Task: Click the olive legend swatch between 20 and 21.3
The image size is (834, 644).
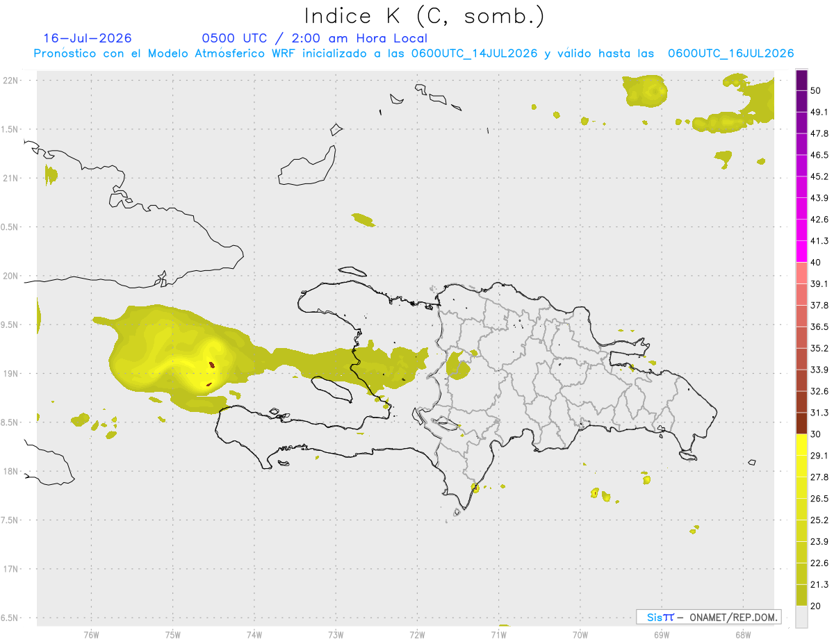Action: click(x=801, y=595)
